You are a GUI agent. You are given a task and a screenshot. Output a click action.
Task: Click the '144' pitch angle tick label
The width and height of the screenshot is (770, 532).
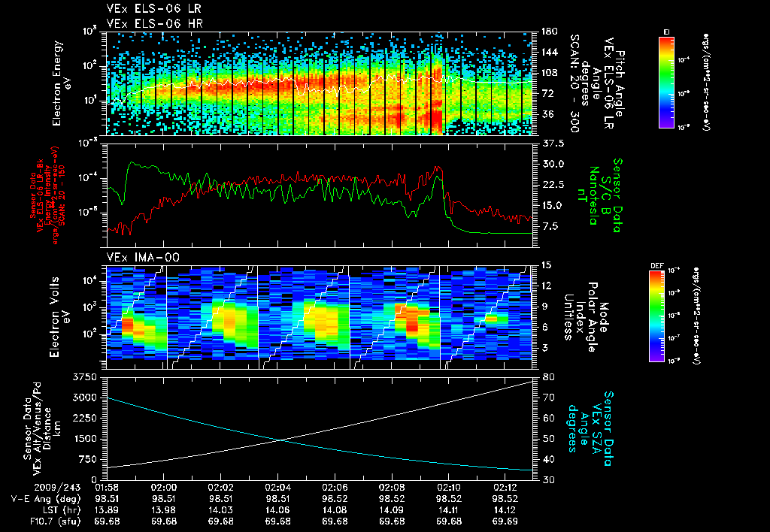(x=549, y=53)
